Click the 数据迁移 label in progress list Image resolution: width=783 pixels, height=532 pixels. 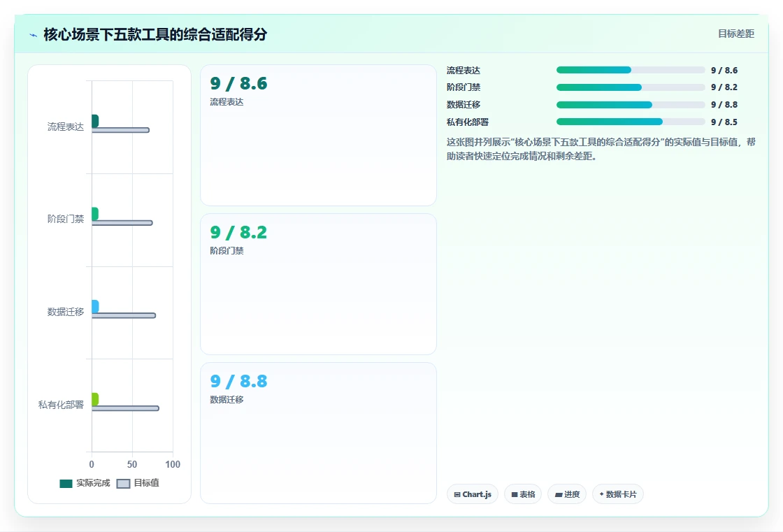[x=464, y=105]
